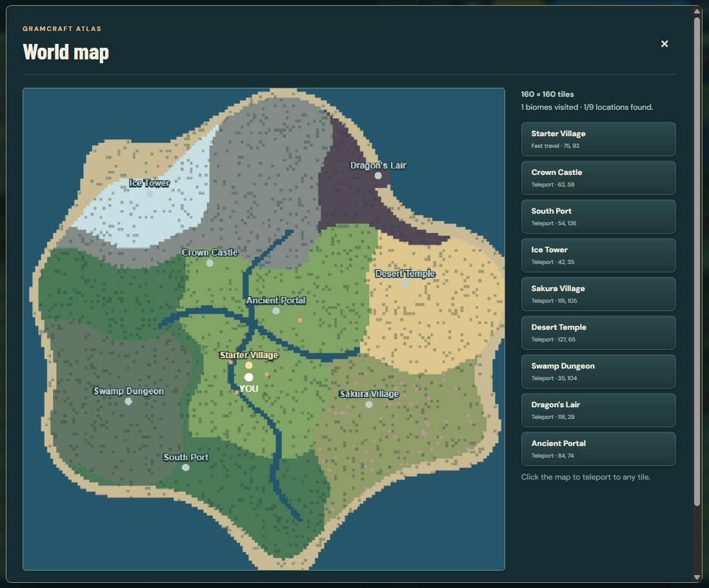Click the scrollbar up arrow
The width and height of the screenshot is (709, 588).
point(697,12)
